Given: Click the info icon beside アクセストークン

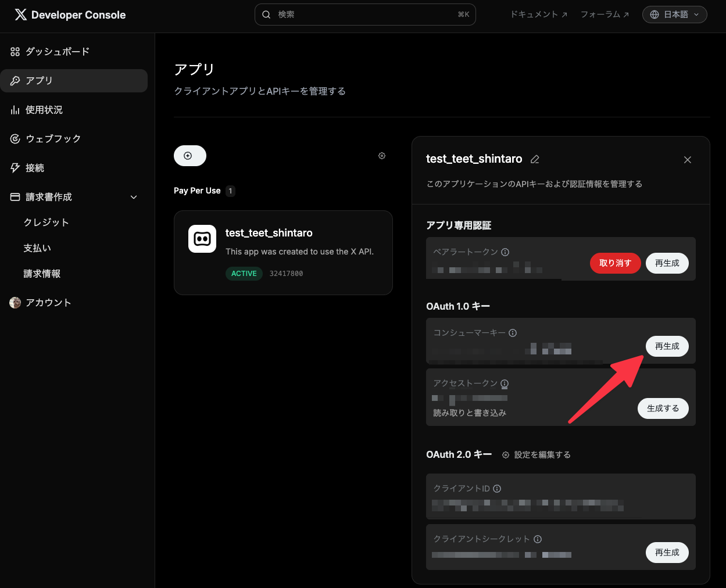Looking at the screenshot, I should [x=505, y=383].
